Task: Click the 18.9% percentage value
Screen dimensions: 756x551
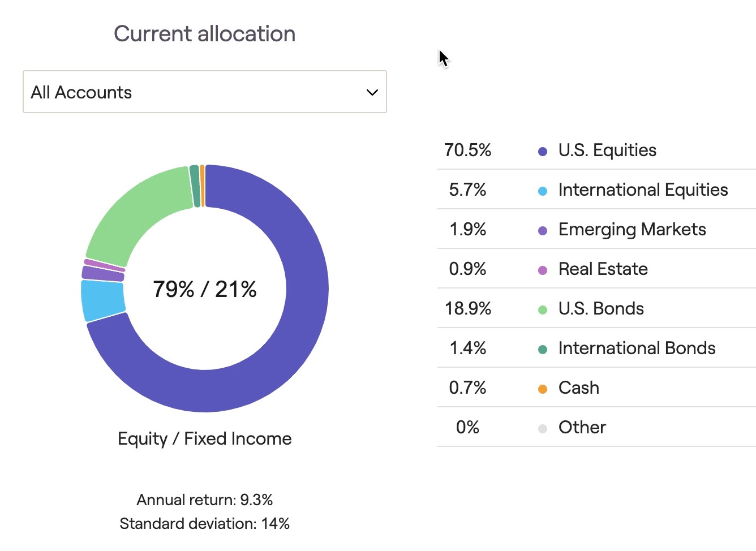Action: (x=467, y=308)
